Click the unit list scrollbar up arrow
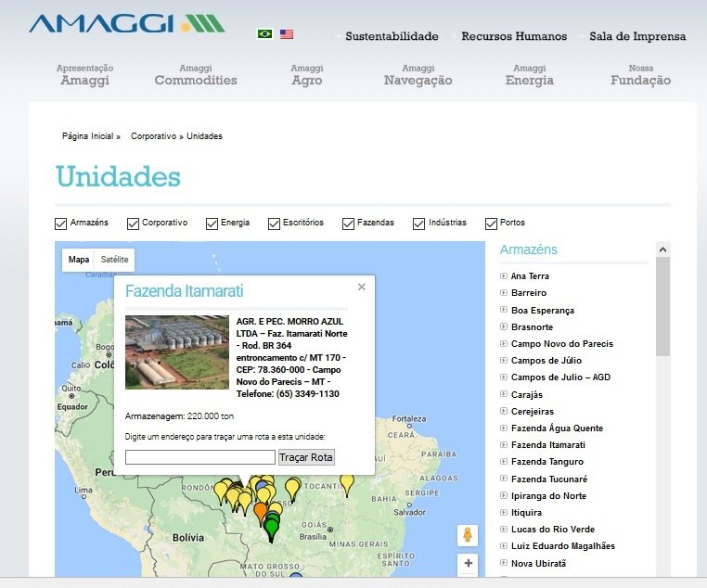The width and height of the screenshot is (707, 588). click(662, 249)
